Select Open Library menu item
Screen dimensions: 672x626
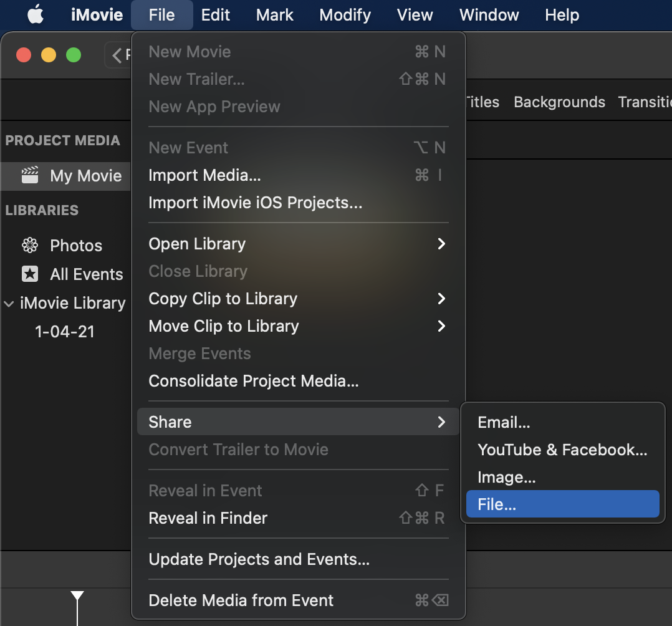[x=298, y=244]
